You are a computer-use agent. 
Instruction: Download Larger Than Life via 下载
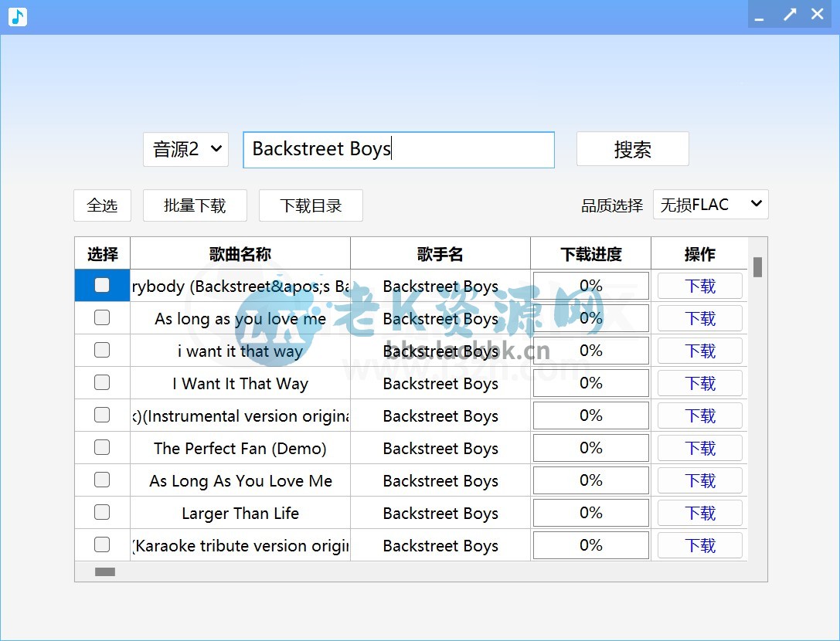click(699, 513)
